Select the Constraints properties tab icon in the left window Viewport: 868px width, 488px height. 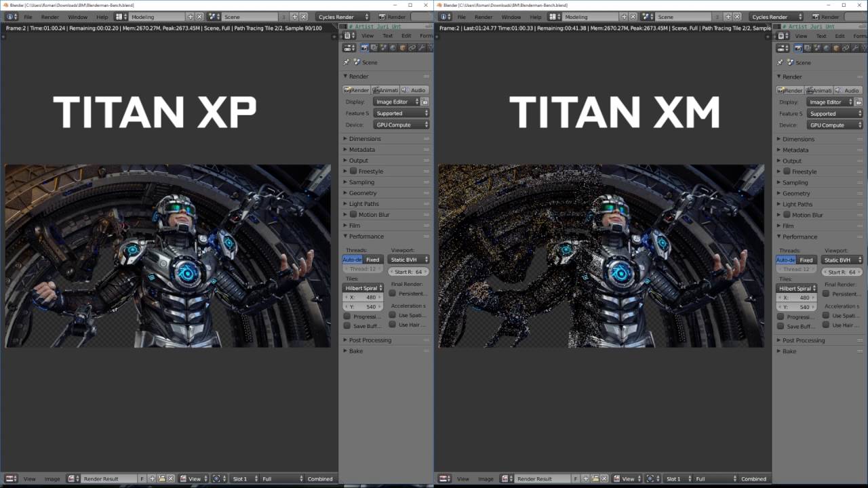click(412, 48)
